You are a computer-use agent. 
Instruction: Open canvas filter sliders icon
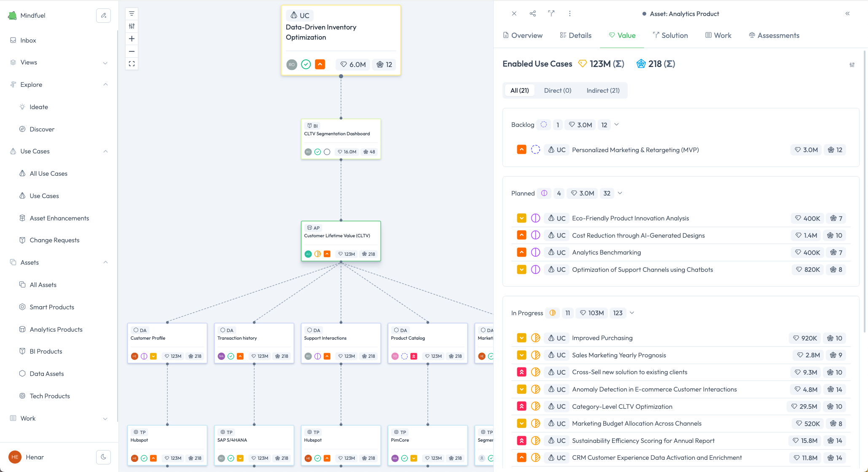click(x=132, y=26)
